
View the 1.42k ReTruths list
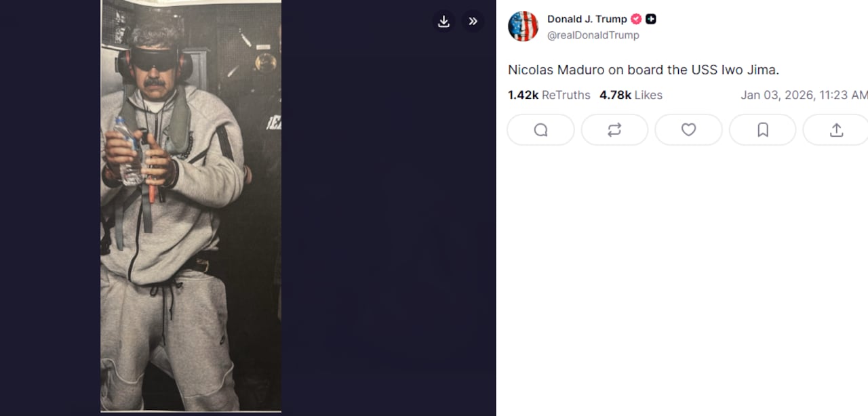coord(549,95)
